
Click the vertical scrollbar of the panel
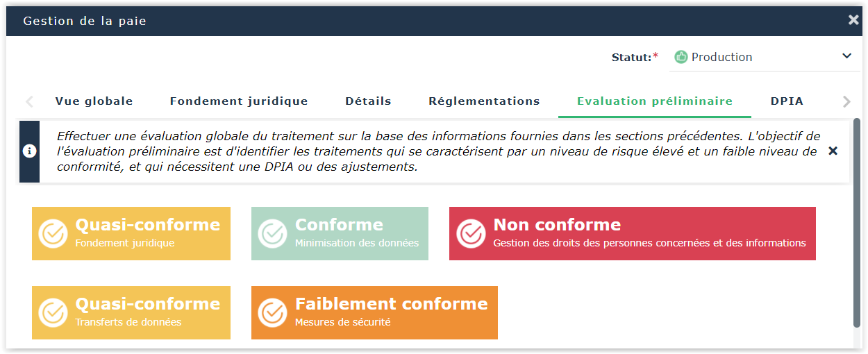tap(857, 222)
